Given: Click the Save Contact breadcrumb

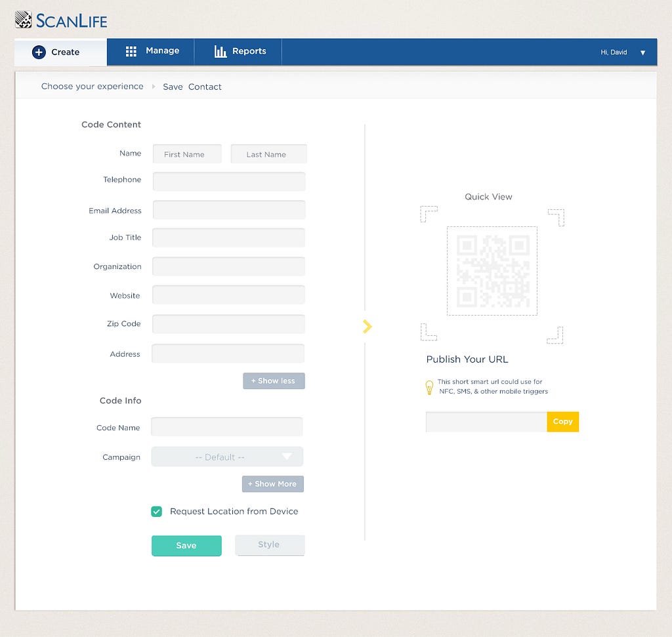Looking at the screenshot, I should coord(192,87).
